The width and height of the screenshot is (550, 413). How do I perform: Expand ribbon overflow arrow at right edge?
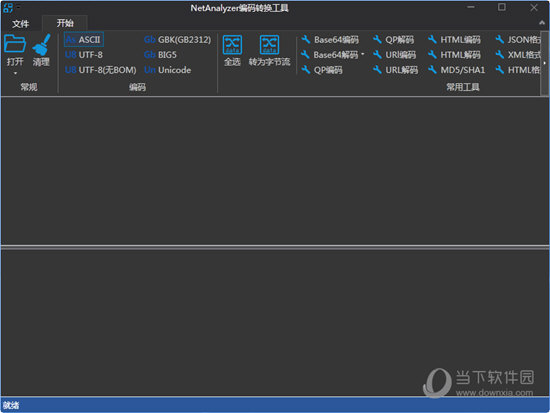point(544,63)
